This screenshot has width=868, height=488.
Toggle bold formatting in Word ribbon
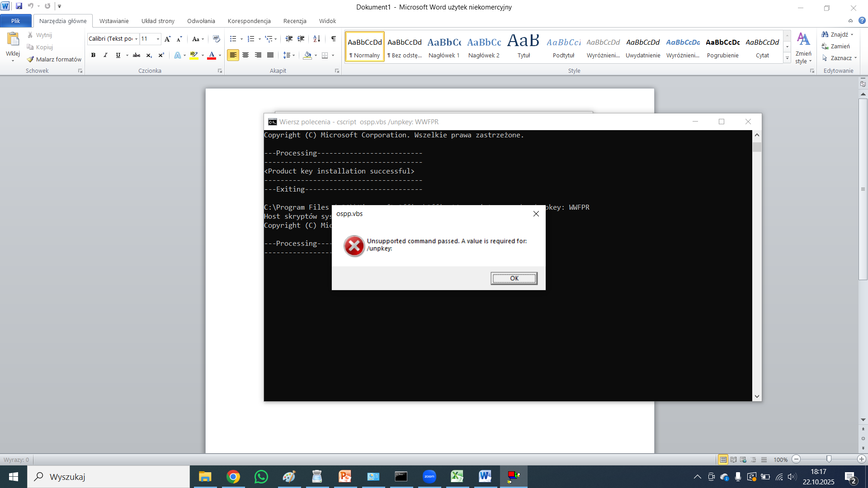[93, 55]
